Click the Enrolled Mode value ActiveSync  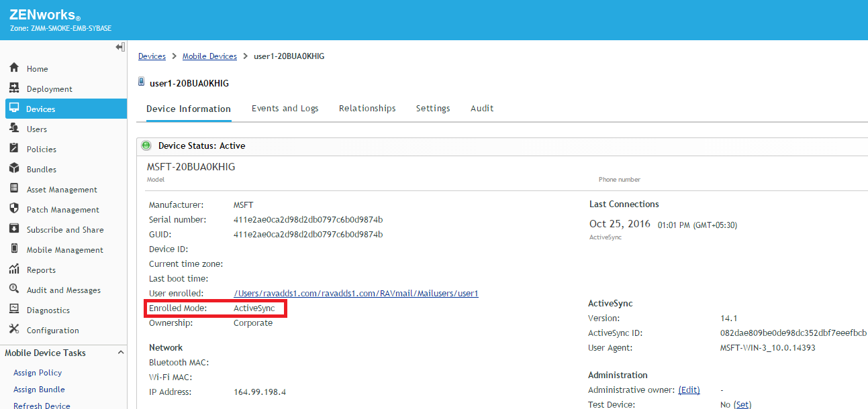tap(254, 308)
